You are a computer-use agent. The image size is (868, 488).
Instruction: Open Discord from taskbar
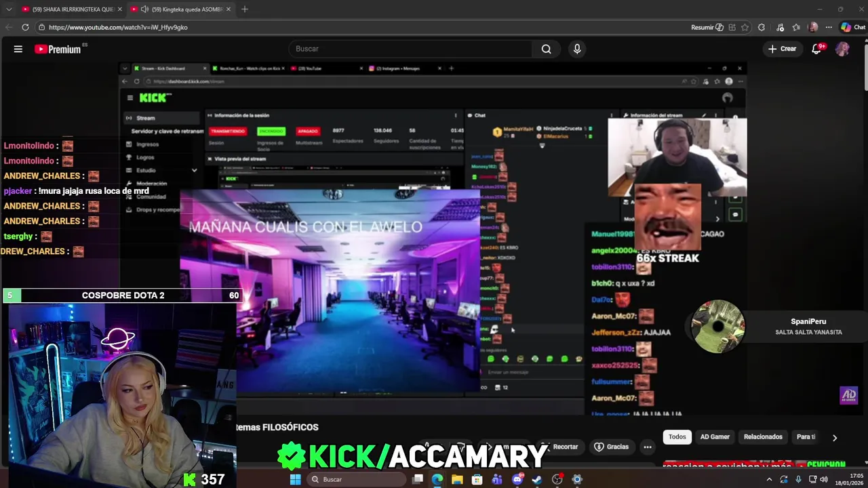pos(517,479)
